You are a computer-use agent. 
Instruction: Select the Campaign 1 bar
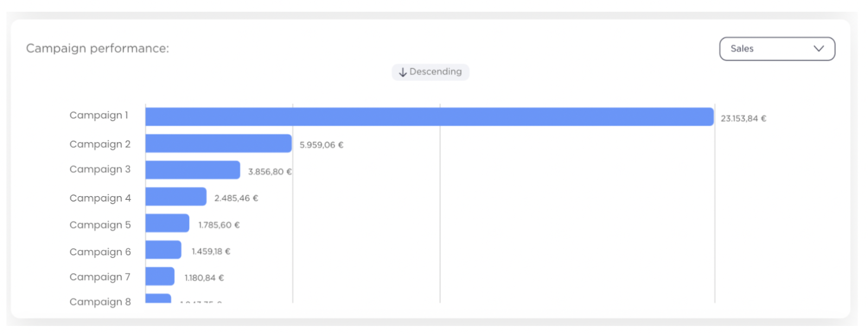(x=429, y=117)
